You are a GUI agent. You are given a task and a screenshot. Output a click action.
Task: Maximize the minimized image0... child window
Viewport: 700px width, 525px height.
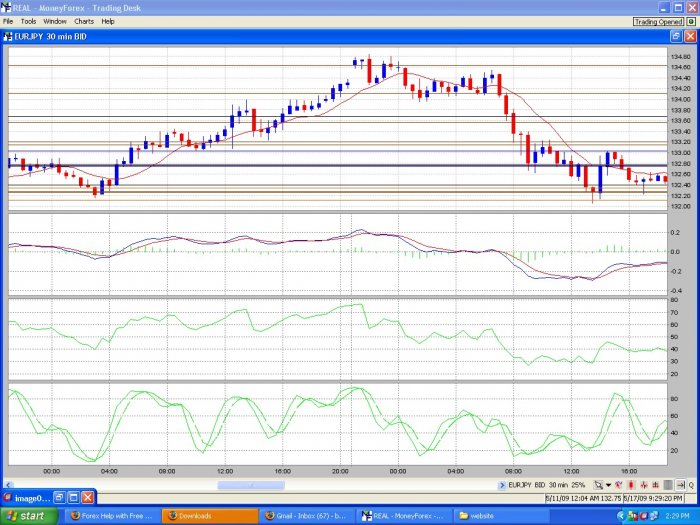73,497
